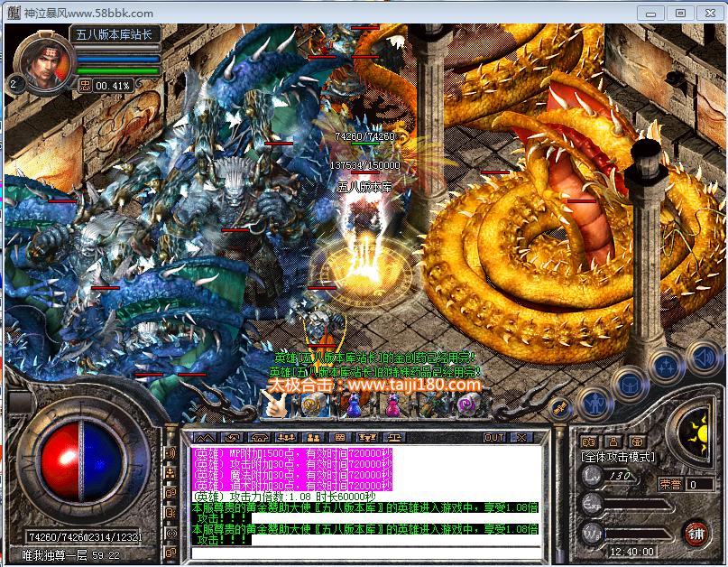Viewport: 728px width, 567px height.
Task: Click the chat line 道术附加30点
Action: (x=292, y=486)
